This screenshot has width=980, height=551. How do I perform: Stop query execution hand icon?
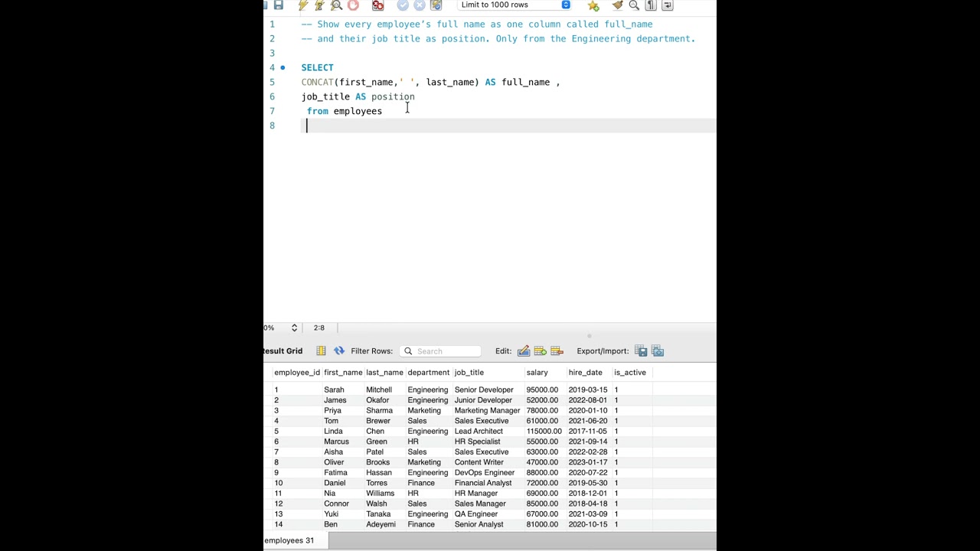(x=353, y=5)
